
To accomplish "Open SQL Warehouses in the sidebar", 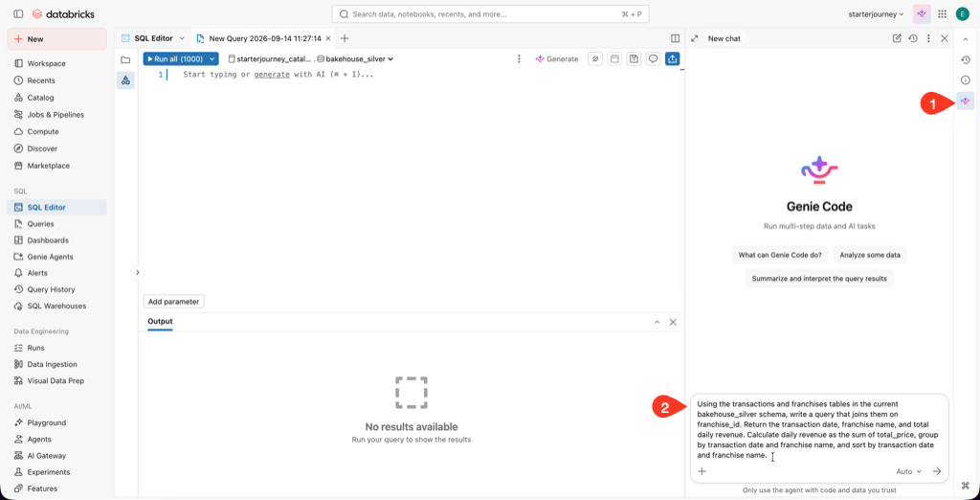I will 56,306.
